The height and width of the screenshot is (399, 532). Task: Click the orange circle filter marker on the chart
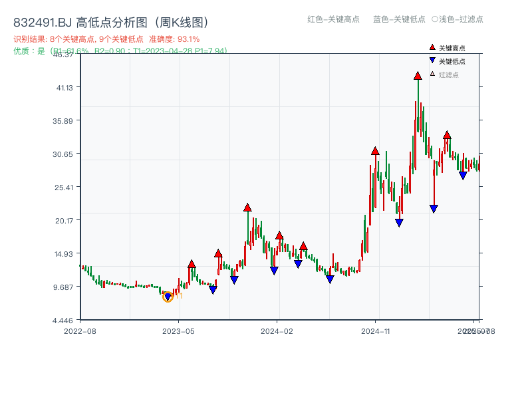(168, 297)
